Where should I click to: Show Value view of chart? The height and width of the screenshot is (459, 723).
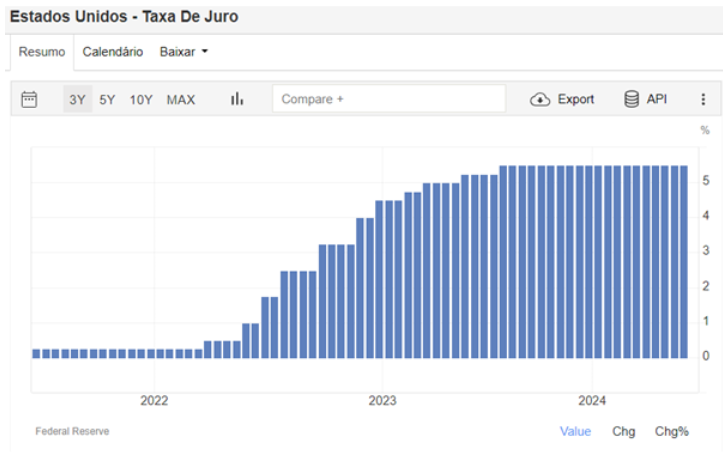point(575,431)
